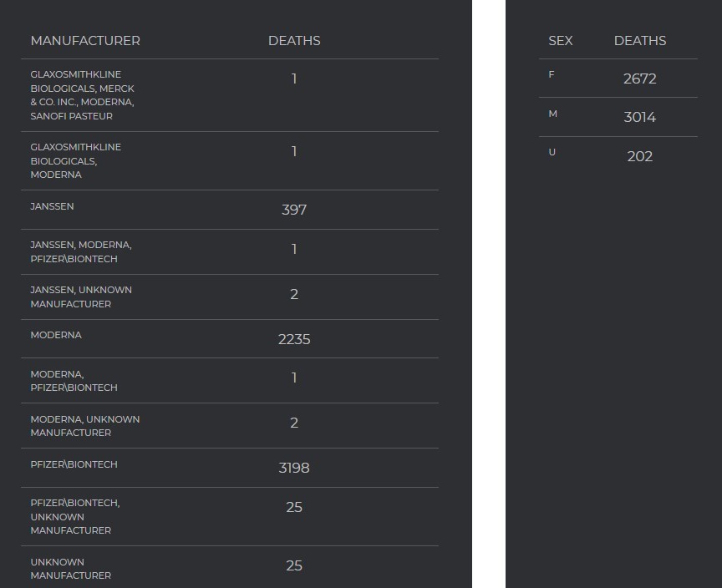This screenshot has width=722, height=588.
Task: Select the death count 2235
Action: point(294,339)
